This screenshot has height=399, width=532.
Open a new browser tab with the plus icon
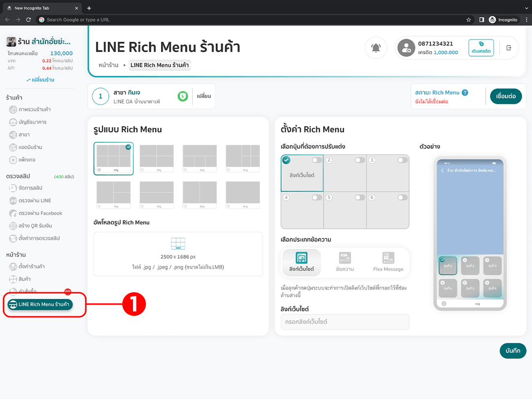click(89, 8)
